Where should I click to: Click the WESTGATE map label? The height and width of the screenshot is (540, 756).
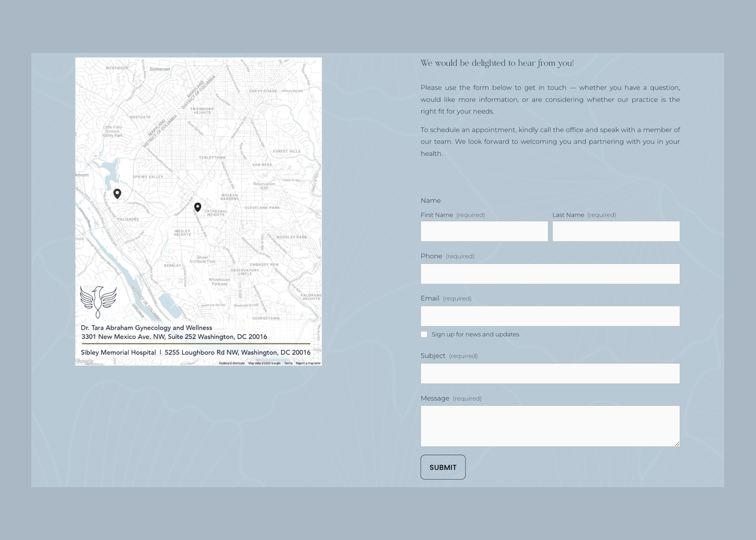click(140, 117)
